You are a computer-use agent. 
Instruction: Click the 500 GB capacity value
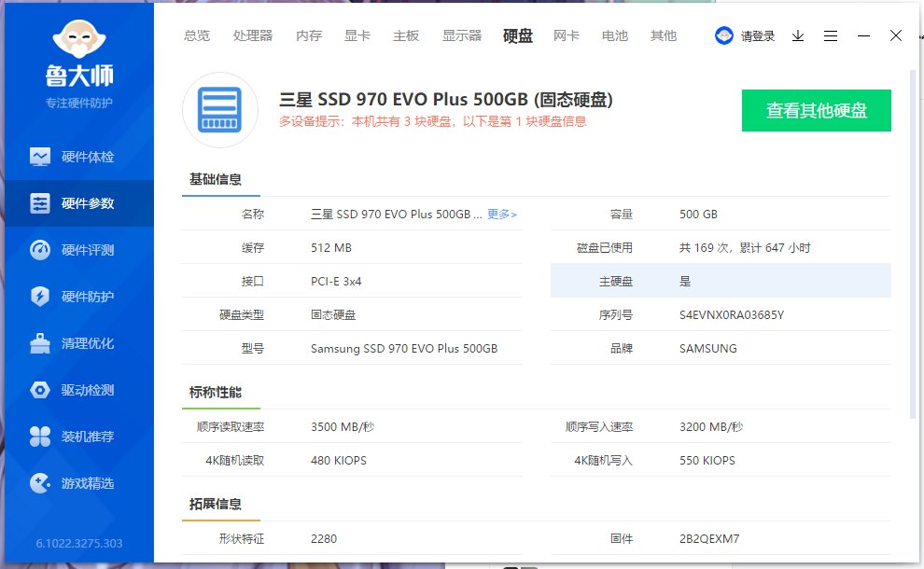(x=698, y=215)
